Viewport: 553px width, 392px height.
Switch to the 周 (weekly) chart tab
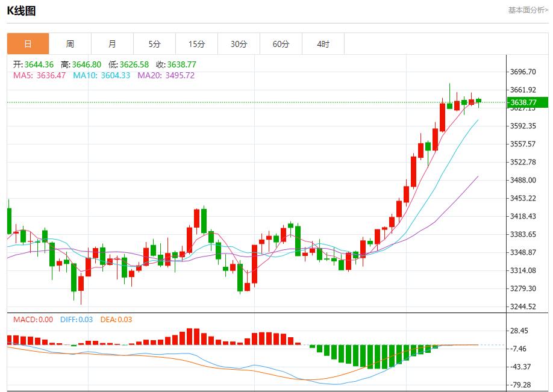[x=70, y=43]
